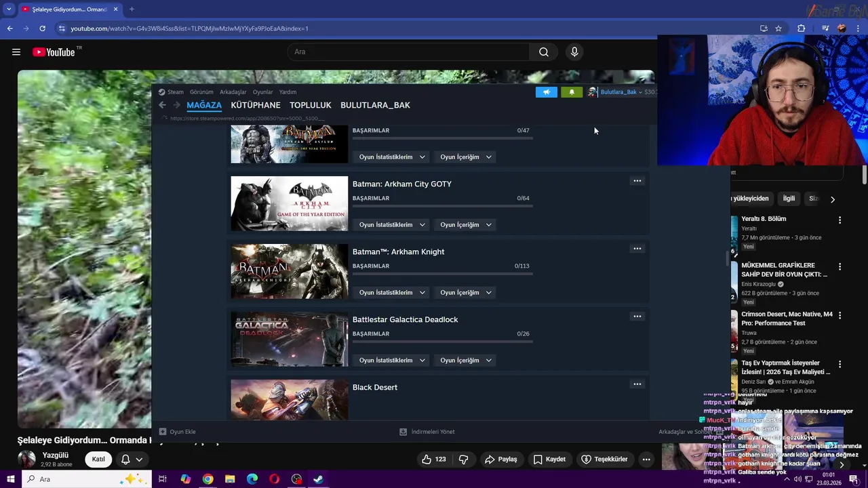Open options for Crimson Desert, Mac Native video
The height and width of the screenshot is (488, 868).
point(840,316)
